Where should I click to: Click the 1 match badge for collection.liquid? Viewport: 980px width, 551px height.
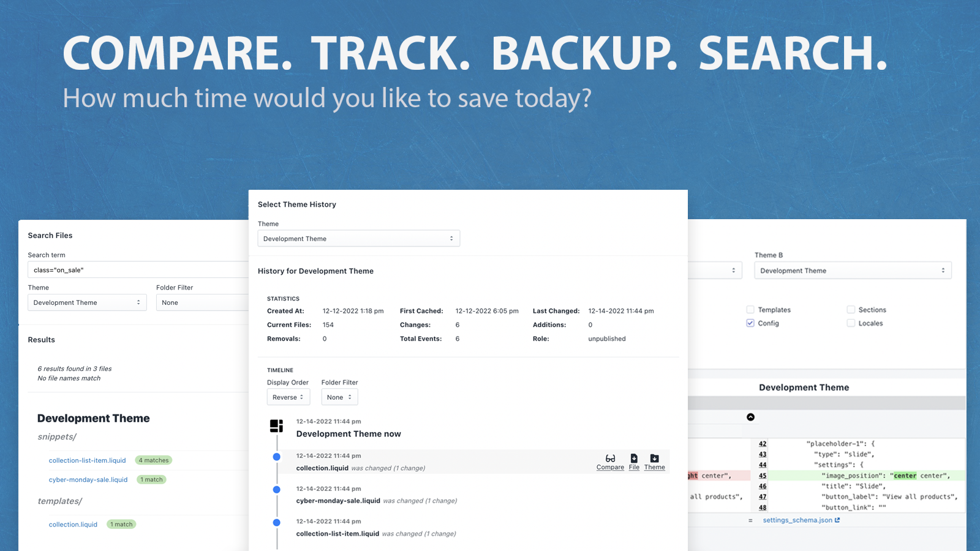point(121,525)
